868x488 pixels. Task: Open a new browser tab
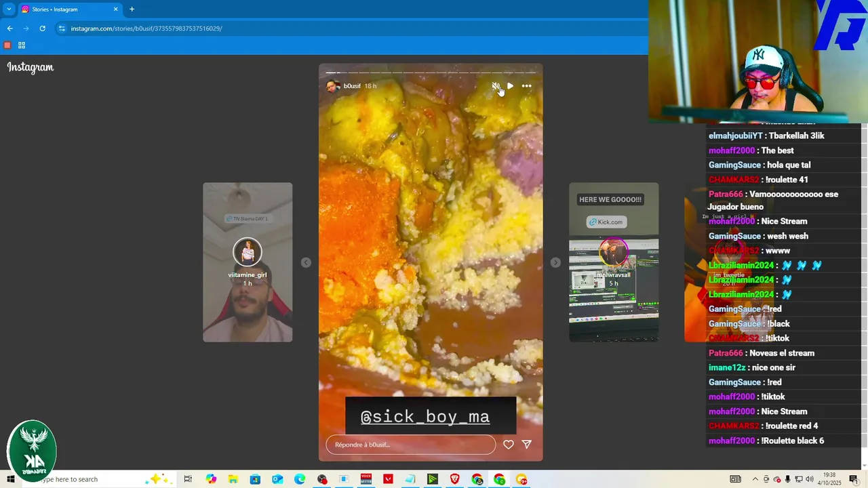[132, 9]
